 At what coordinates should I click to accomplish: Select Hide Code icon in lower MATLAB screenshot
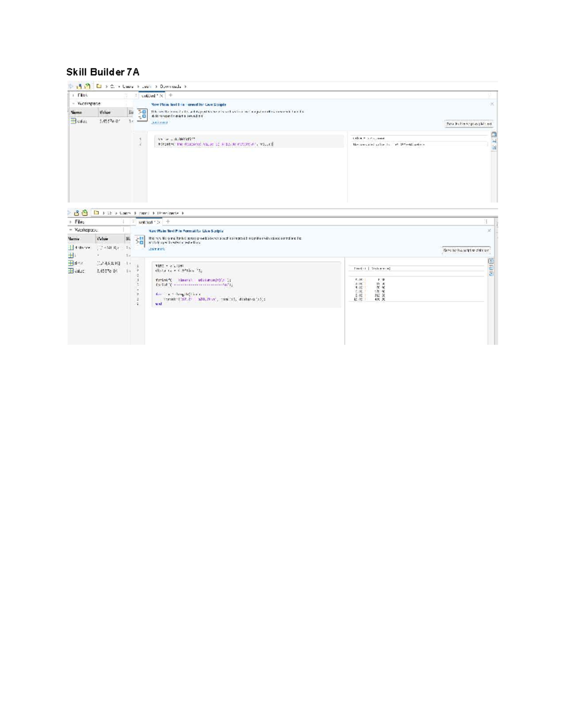coord(491,274)
